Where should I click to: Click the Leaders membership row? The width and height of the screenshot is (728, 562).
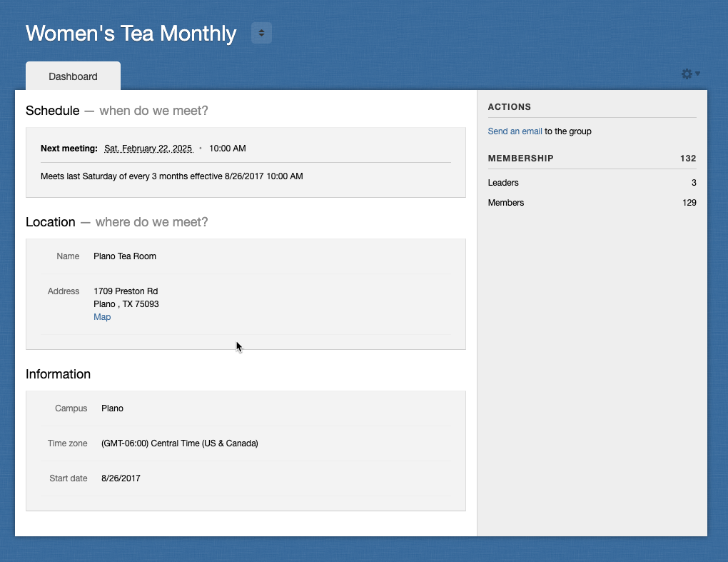tap(592, 183)
